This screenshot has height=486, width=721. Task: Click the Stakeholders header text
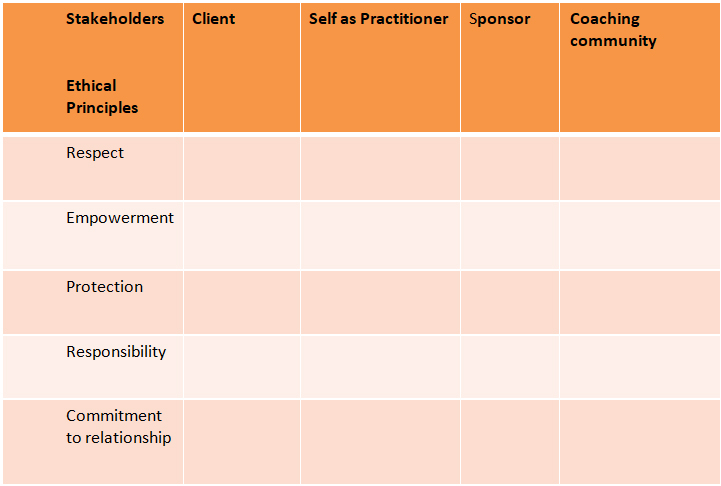click(115, 19)
